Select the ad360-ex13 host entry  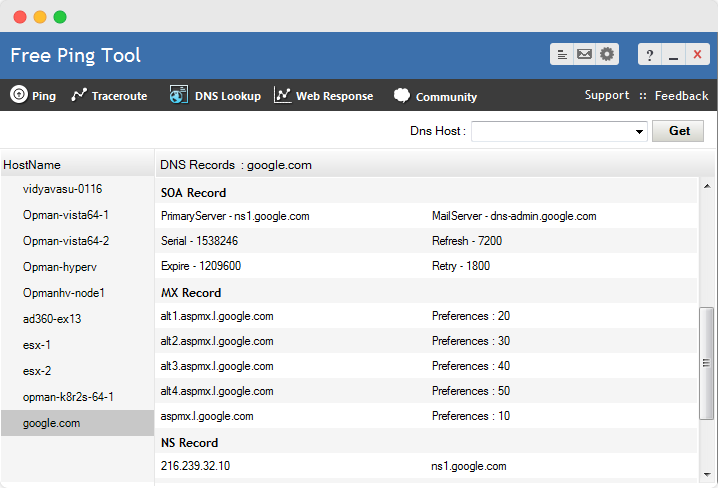tap(52, 319)
